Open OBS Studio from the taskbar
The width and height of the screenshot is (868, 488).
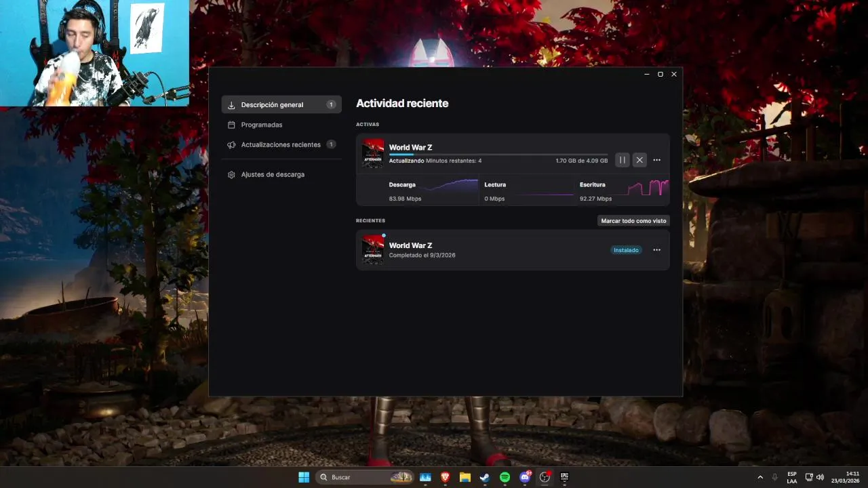coord(545,477)
